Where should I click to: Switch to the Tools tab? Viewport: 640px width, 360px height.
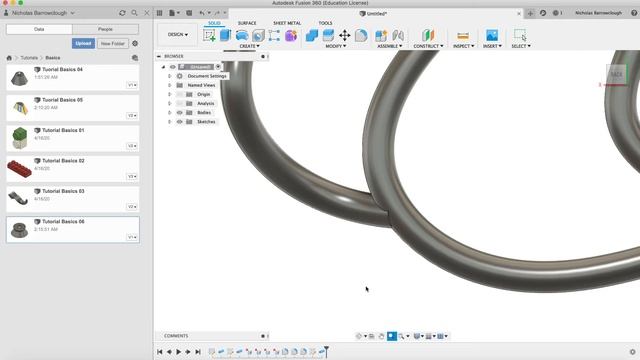tap(325, 23)
